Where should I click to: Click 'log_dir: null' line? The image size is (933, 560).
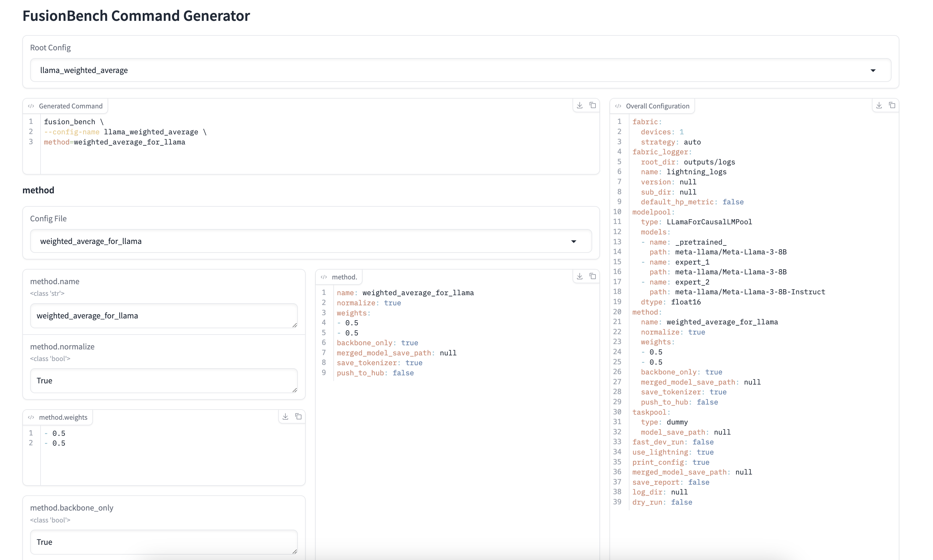click(x=660, y=492)
